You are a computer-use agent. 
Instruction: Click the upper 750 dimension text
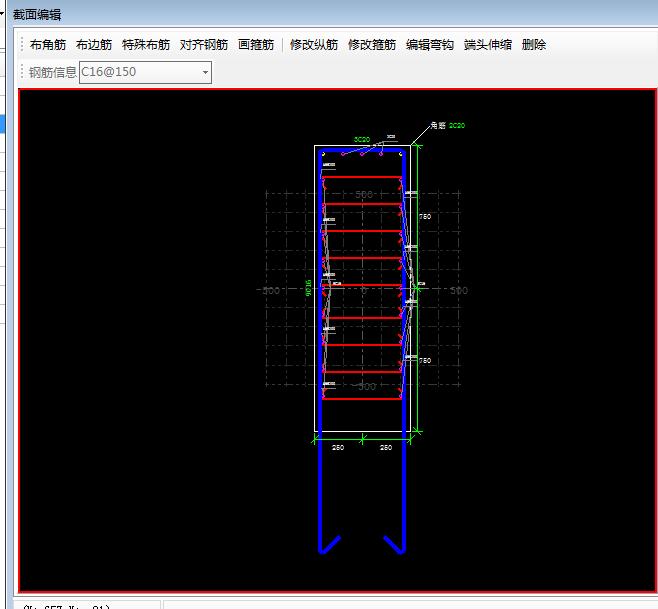tap(425, 217)
